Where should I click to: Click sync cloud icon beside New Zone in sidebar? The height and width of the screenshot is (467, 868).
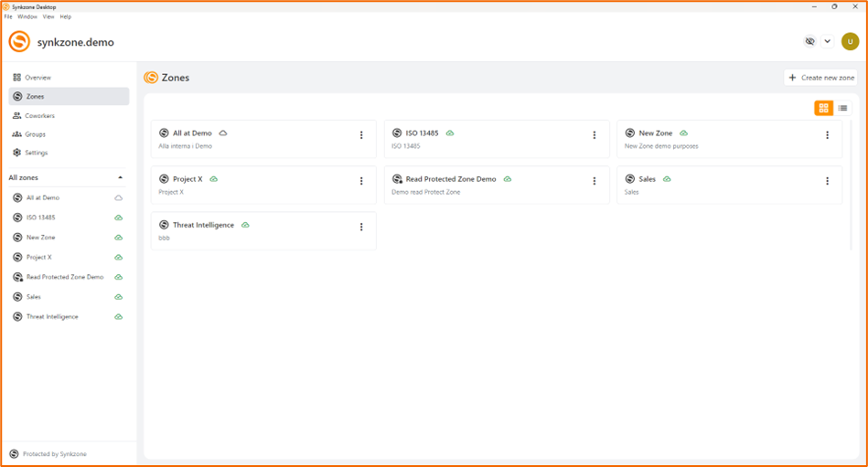pos(119,238)
